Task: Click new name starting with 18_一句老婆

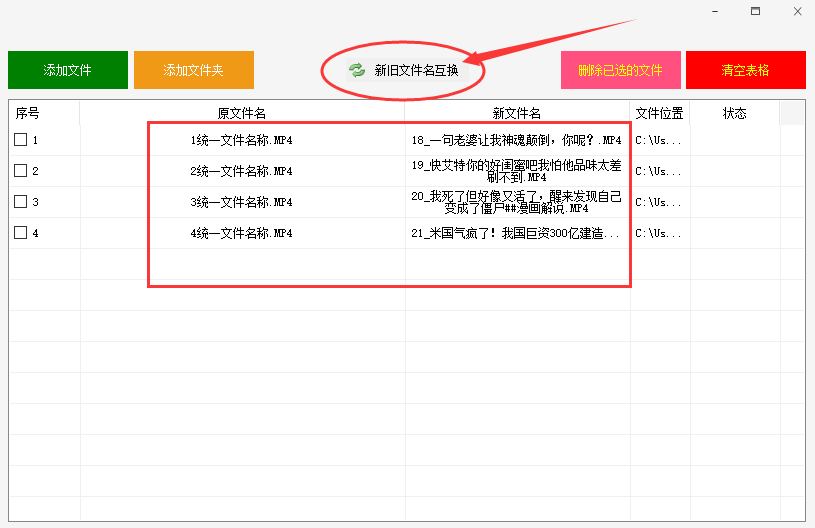Action: [517, 140]
